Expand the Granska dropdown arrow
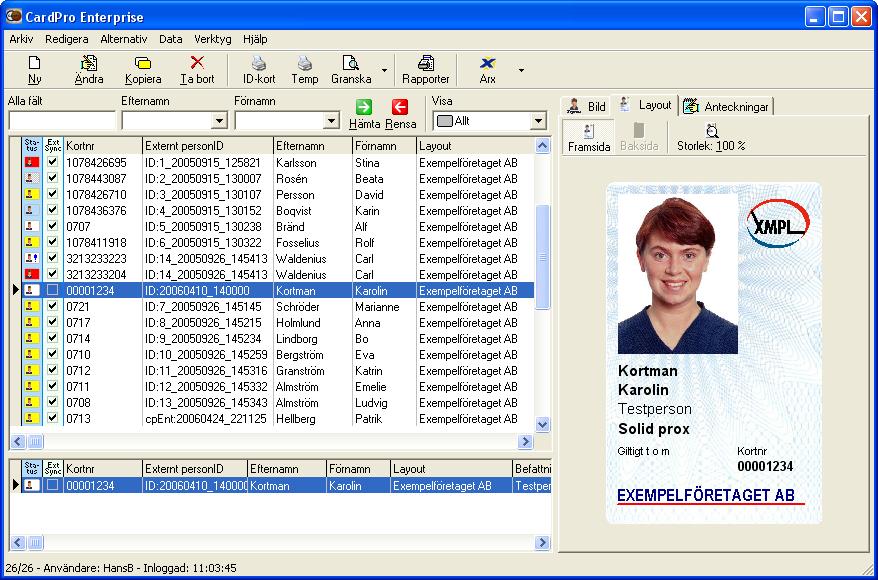The width and height of the screenshot is (878, 580). (x=384, y=70)
